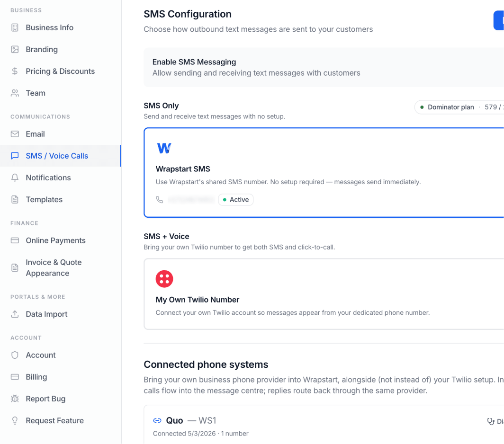The height and width of the screenshot is (444, 504).
Task: Click the Wrapstart W logo
Action: click(x=164, y=148)
